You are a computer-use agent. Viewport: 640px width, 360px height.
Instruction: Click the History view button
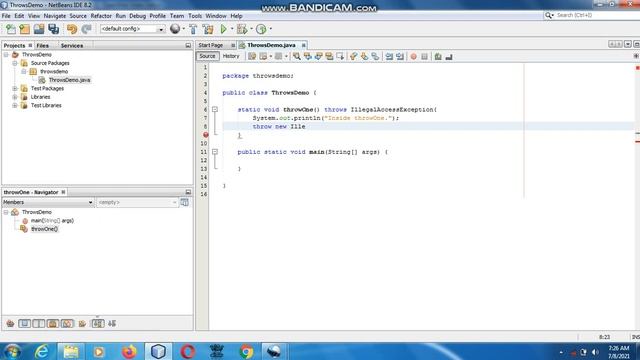point(231,56)
